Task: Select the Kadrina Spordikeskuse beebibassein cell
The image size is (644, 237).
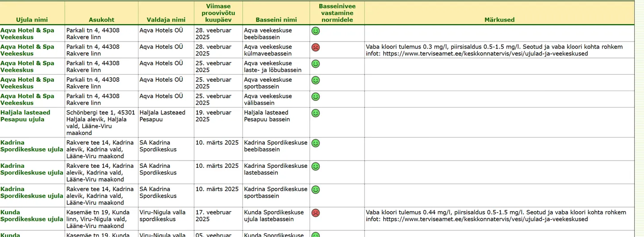Action: (x=276, y=150)
